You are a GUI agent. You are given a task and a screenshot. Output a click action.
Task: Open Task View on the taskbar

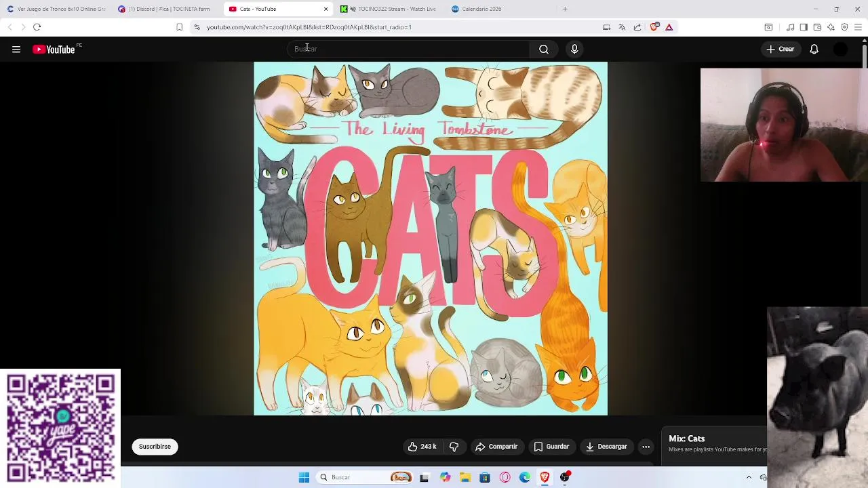pos(424,477)
